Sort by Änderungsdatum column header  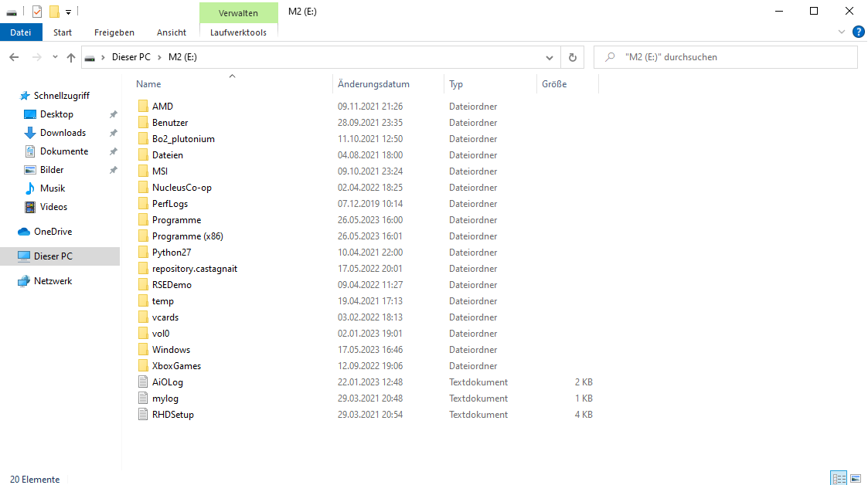coord(373,84)
